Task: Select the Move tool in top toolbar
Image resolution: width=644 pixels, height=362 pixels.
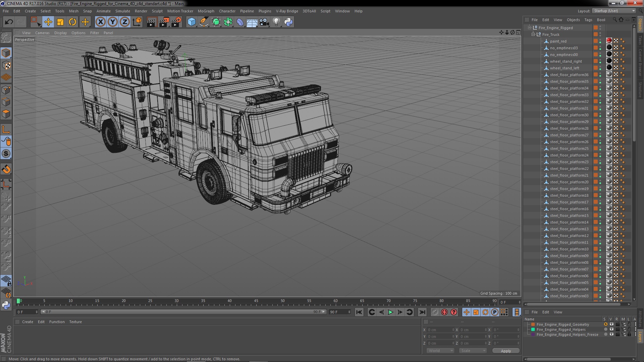Action: point(48,22)
